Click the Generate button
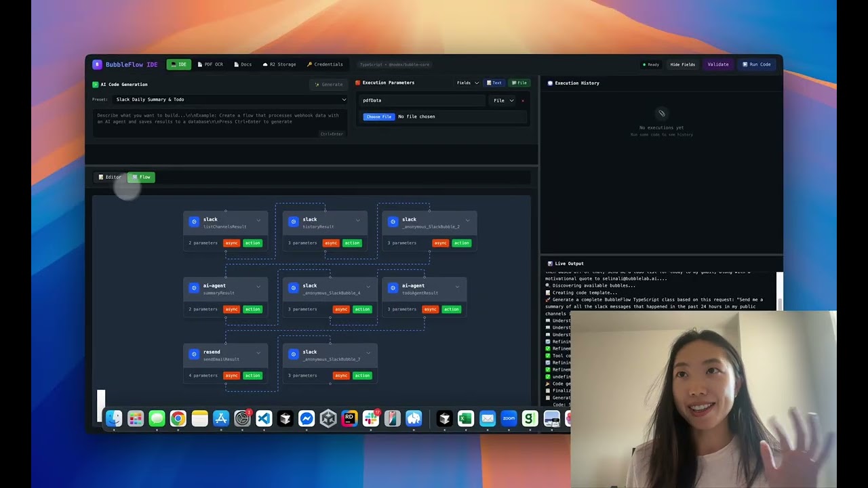Screen dimensions: 868x488 click(329, 85)
